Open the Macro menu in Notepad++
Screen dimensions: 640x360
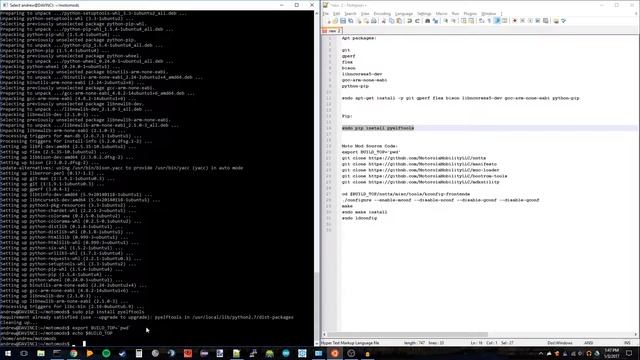(x=442, y=13)
